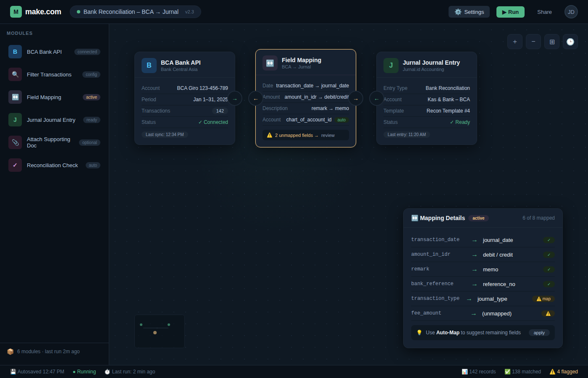
Task: Click the green J icon in sidebar Jurnal Journal Entry
Action: tap(15, 120)
